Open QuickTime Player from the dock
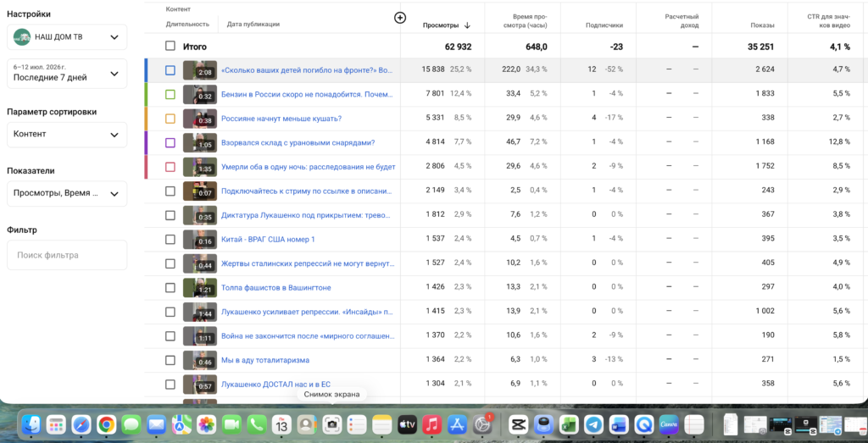 (x=644, y=424)
